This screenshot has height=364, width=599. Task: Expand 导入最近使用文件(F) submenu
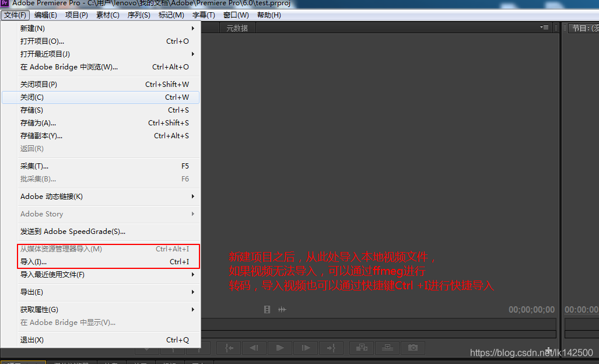(x=101, y=275)
